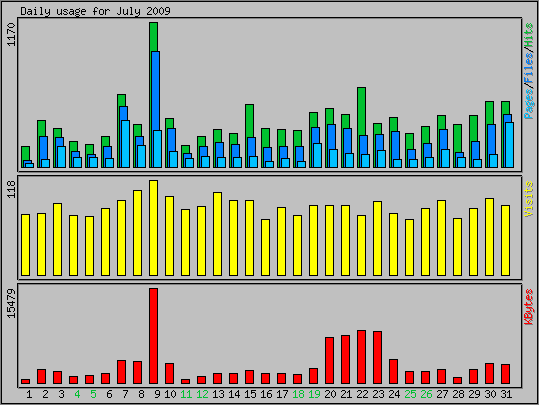Click the 1170 hits axis maximum label
The height and width of the screenshot is (405, 539).
point(11,34)
